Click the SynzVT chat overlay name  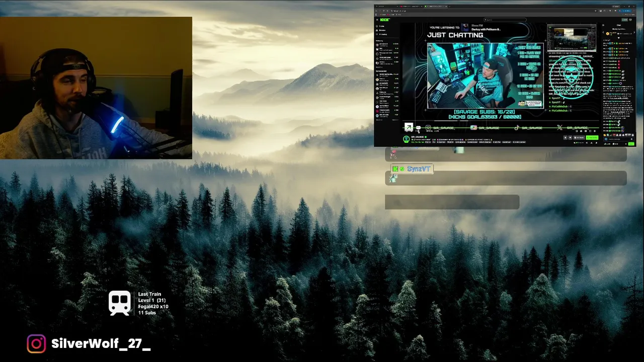tap(418, 169)
